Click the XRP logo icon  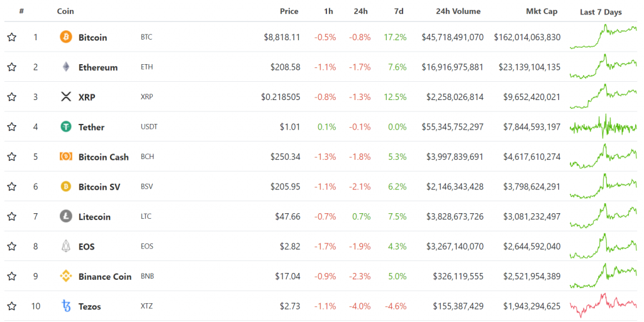66,97
